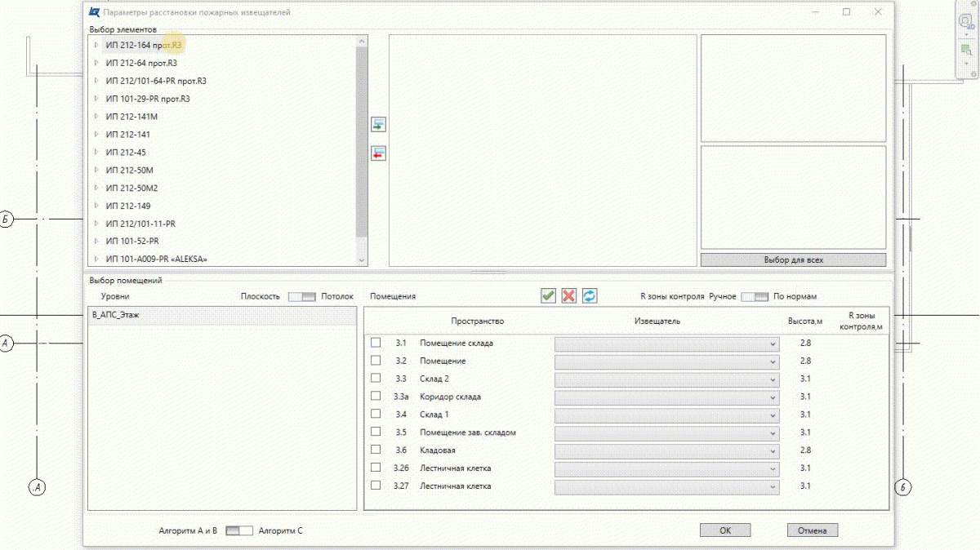Screen dimensions: 980x550
Task: Click the add-element green arrow icon
Action: pos(378,125)
